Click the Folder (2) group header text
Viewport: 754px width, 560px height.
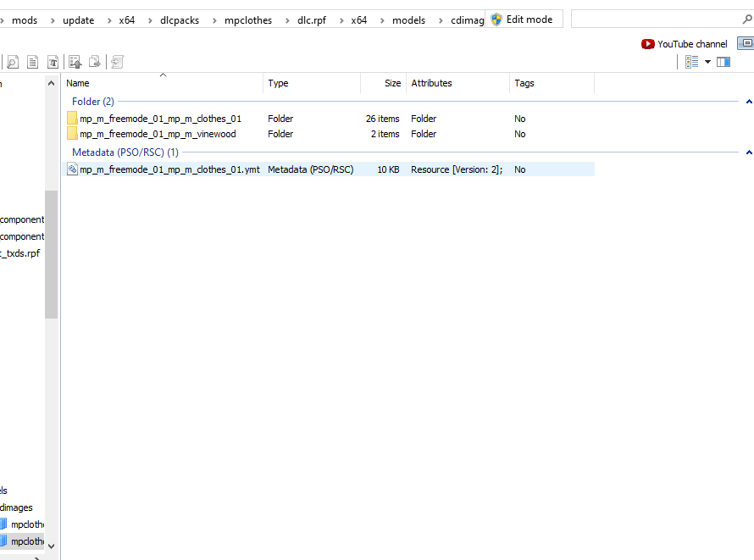[93, 102]
